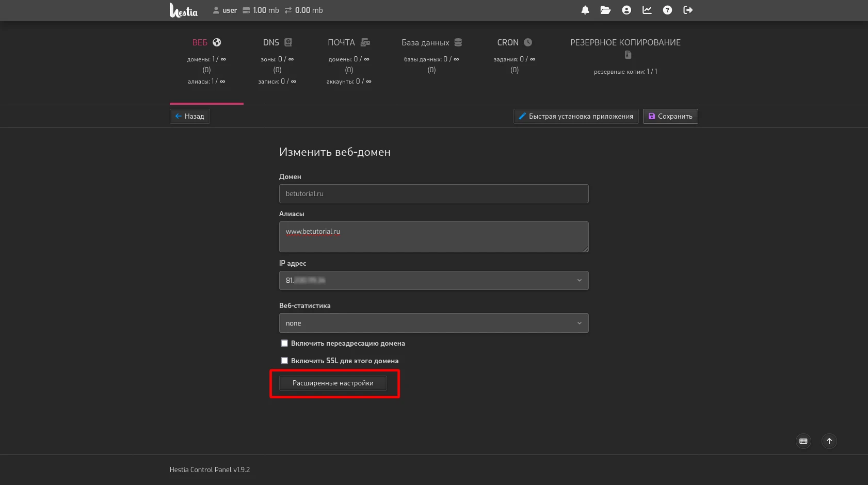The width and height of the screenshot is (868, 485).
Task: Click the scroll-to-top arrow button
Action: click(829, 441)
